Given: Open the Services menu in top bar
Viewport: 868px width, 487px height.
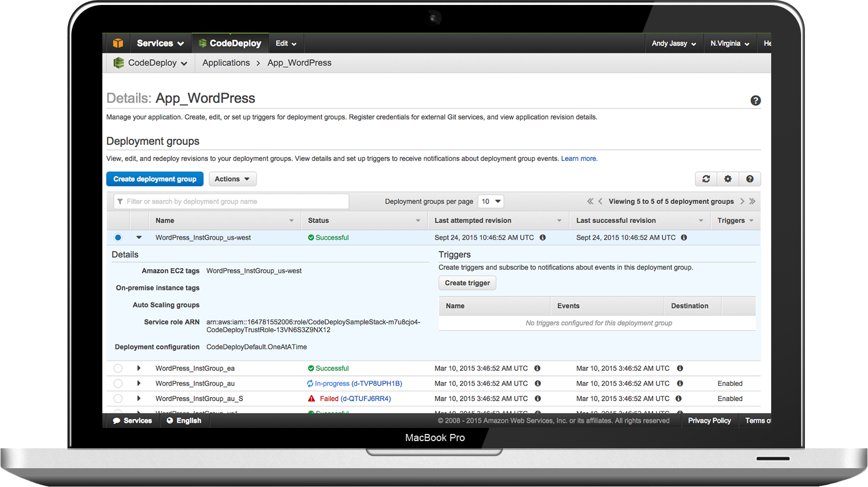Looking at the screenshot, I should [x=160, y=43].
